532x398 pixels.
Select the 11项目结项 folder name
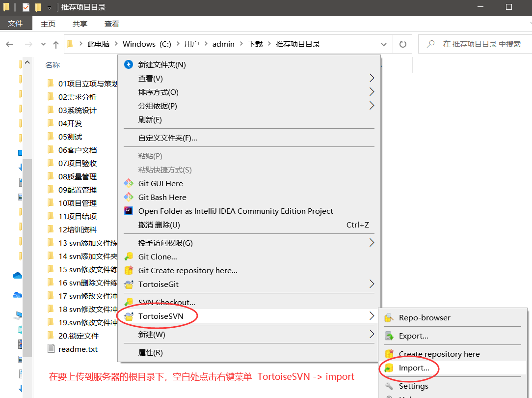point(78,216)
